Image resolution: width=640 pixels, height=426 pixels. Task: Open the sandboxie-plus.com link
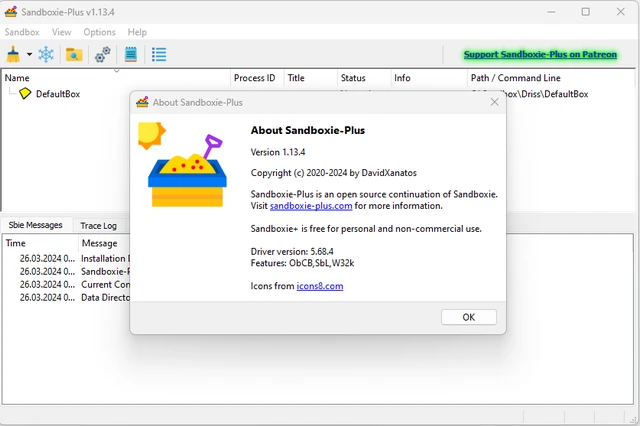coord(311,206)
